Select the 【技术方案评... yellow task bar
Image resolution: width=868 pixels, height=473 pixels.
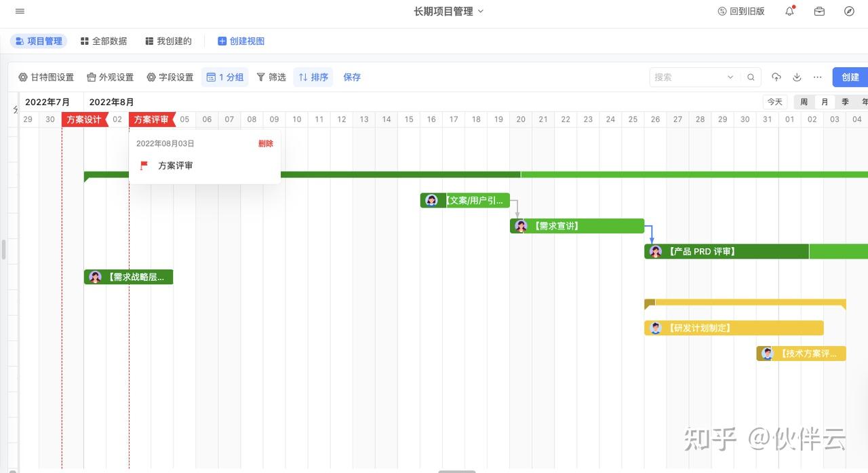coord(801,354)
